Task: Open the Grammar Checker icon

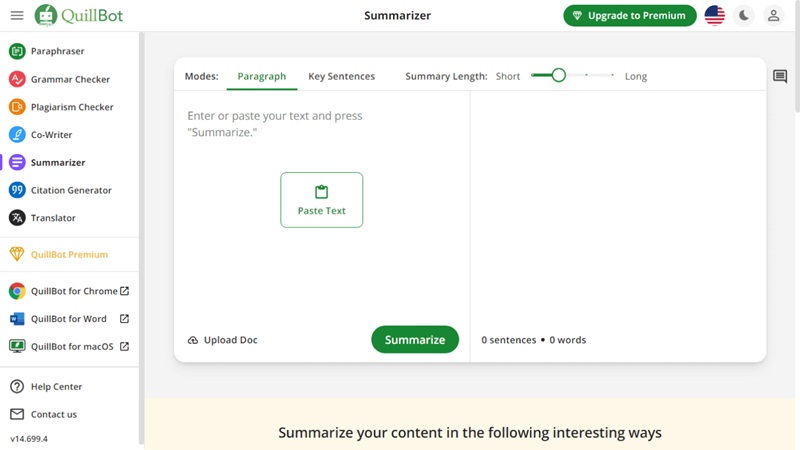Action: click(17, 79)
